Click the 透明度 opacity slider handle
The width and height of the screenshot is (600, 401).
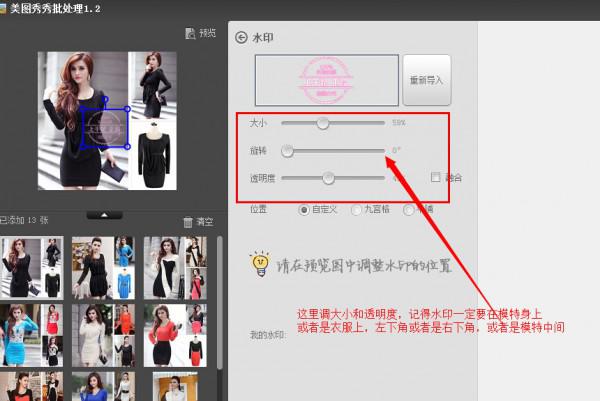(x=328, y=178)
